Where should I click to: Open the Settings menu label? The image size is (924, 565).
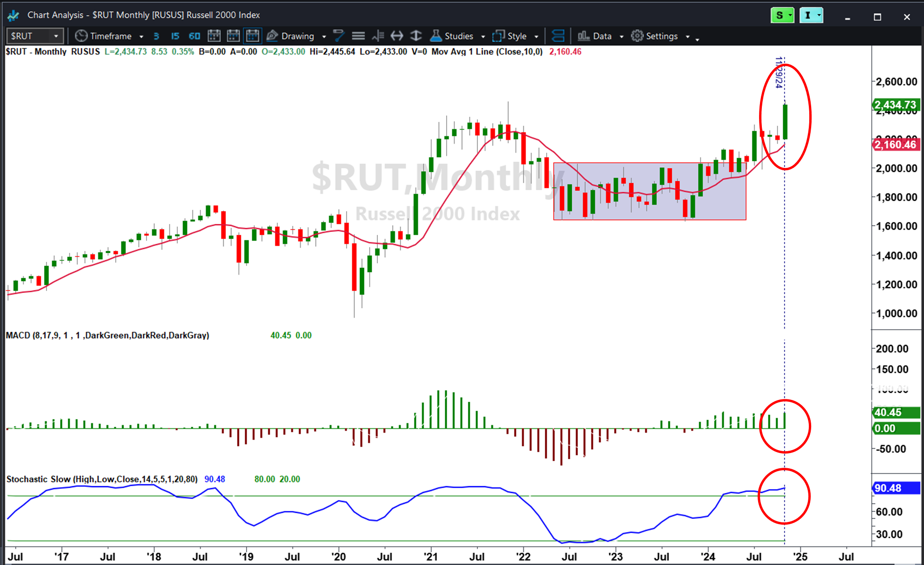(x=662, y=36)
